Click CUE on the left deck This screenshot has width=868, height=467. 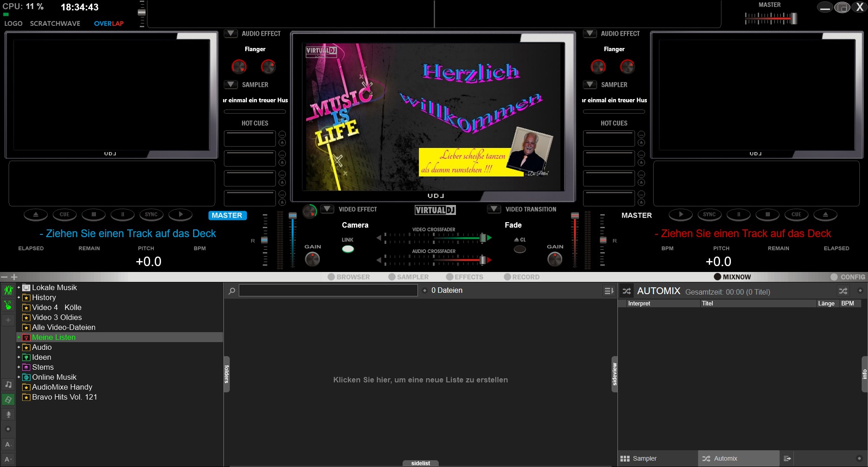click(x=65, y=214)
